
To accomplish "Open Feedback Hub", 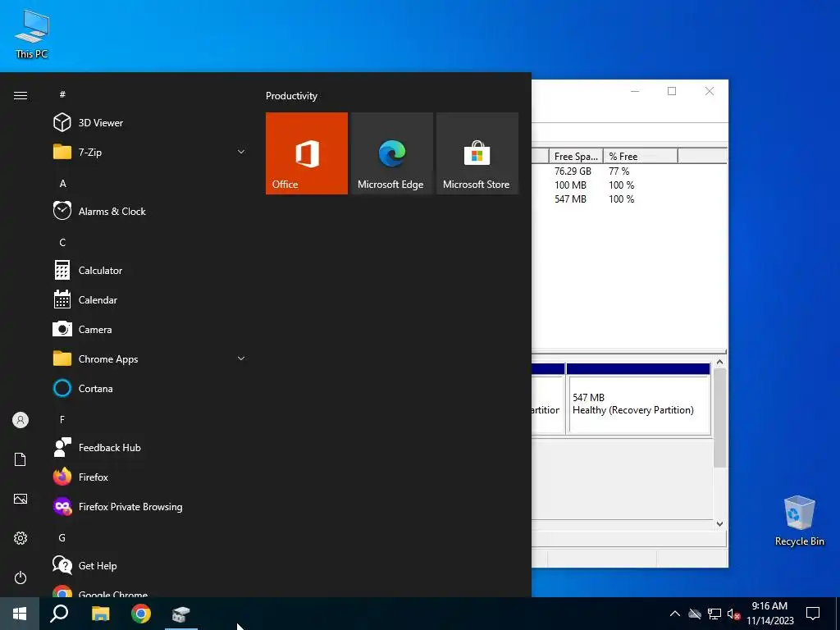I will tap(150, 447).
